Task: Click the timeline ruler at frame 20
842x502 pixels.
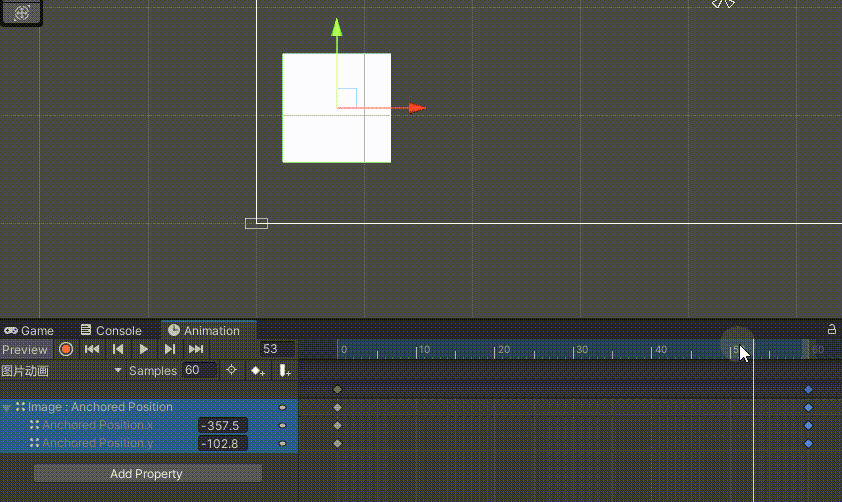Action: 495,350
